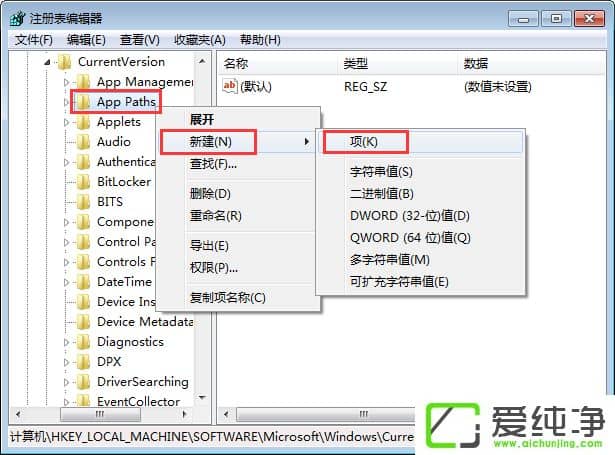This screenshot has height=455, width=615.
Task: Open the 收藏夹(A) menu
Action: [x=200, y=40]
